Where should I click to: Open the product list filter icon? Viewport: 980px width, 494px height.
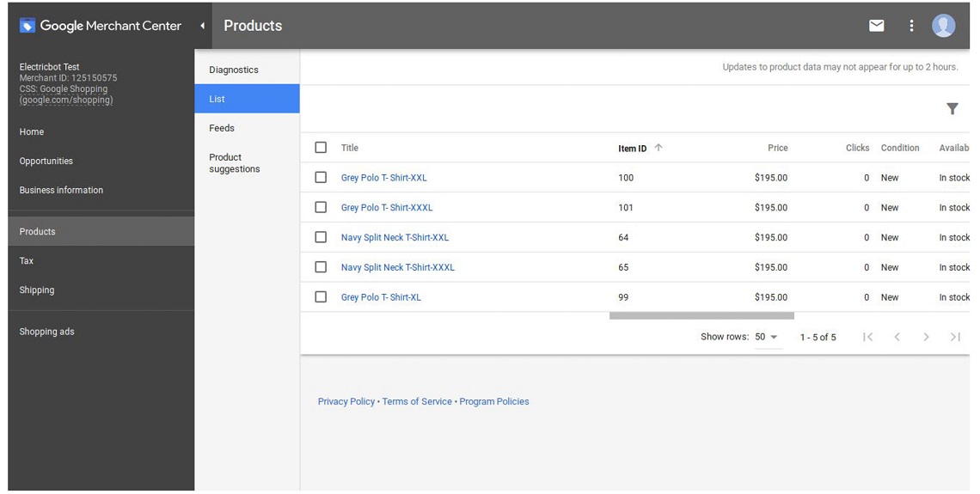point(952,108)
